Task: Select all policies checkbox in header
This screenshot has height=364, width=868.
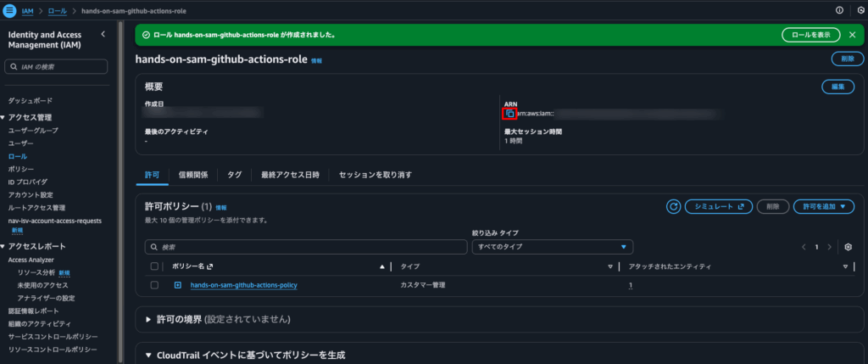Action: point(154,266)
